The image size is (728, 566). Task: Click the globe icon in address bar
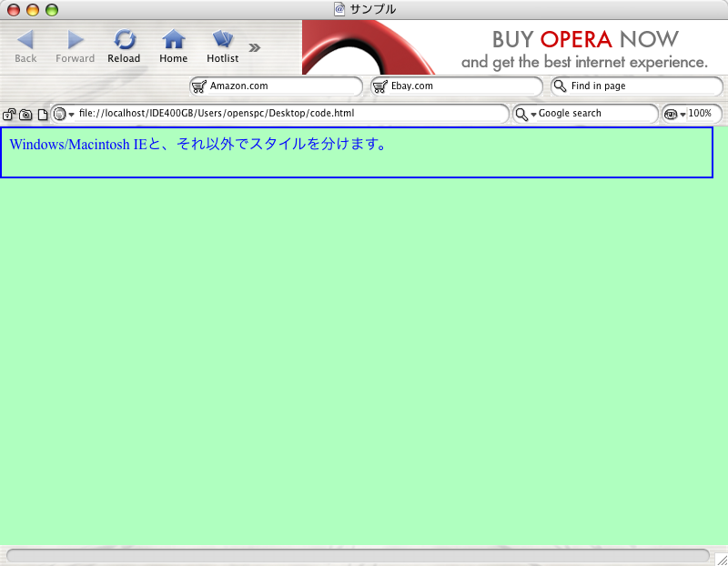pyautogui.click(x=59, y=114)
